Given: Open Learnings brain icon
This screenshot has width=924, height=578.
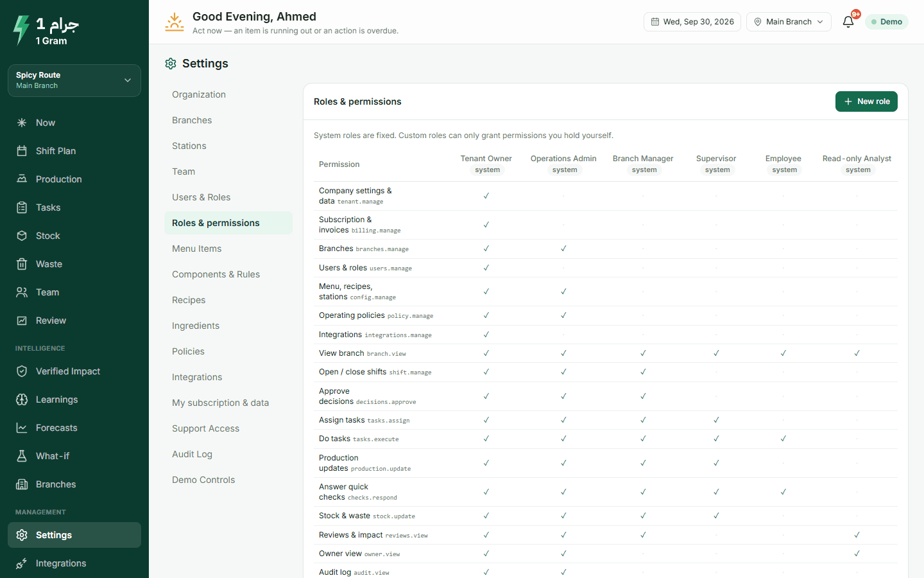Looking at the screenshot, I should coord(22,399).
